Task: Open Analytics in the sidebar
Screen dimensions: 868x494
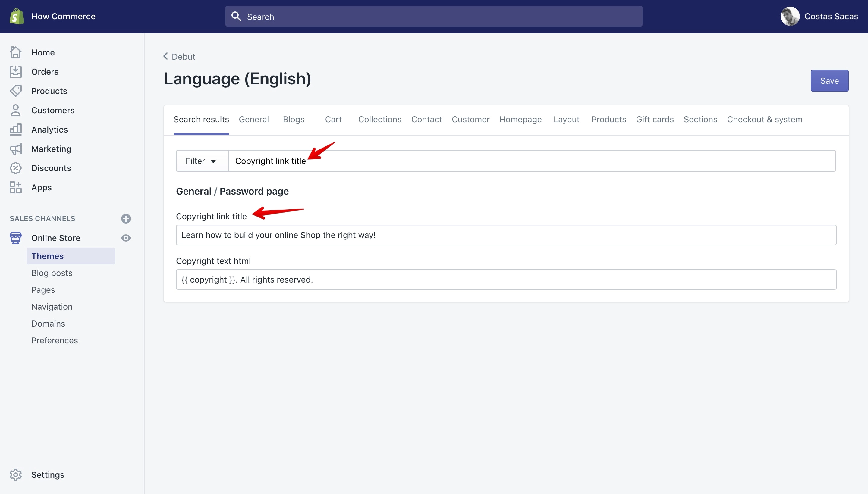Action: (49, 130)
